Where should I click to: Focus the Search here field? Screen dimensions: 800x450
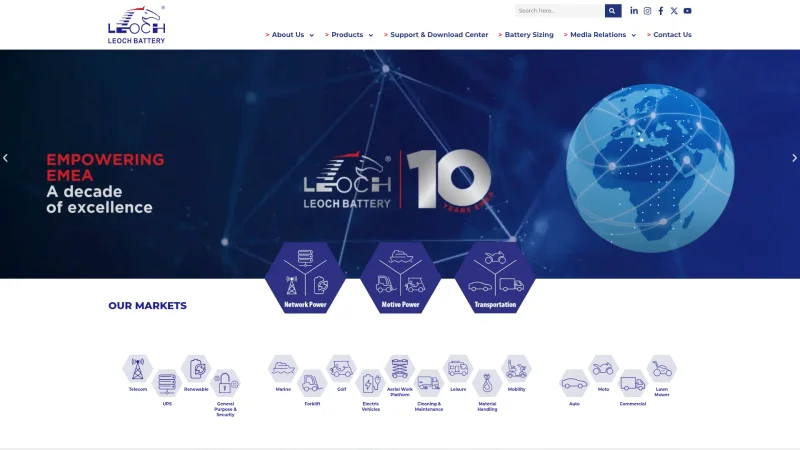point(560,11)
